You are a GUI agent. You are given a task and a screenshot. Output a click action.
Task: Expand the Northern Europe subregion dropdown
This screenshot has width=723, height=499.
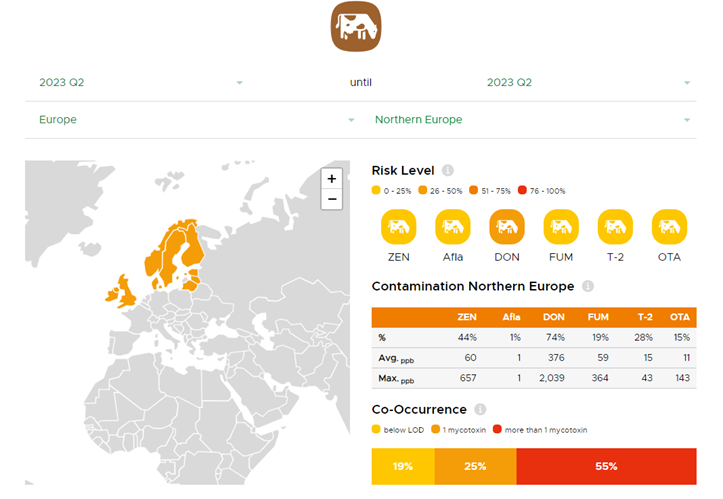[x=532, y=120]
